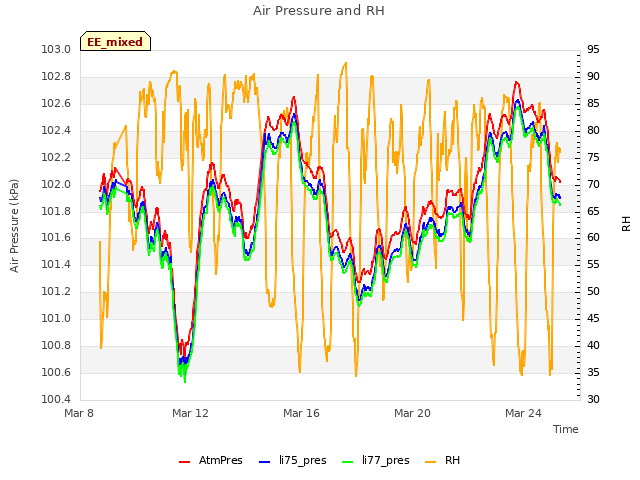Click the 100.4 pressure axis value
The image size is (640, 480).
point(56,399)
